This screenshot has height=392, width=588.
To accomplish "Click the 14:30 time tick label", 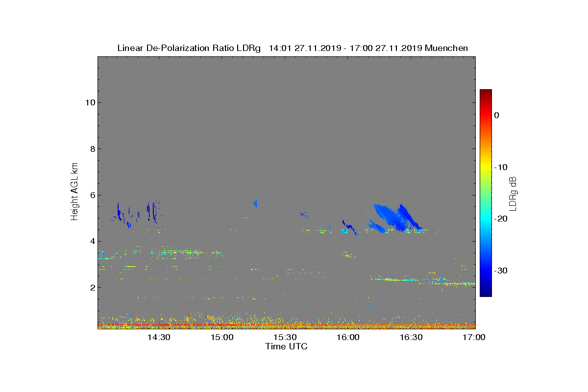I will click(x=159, y=337).
